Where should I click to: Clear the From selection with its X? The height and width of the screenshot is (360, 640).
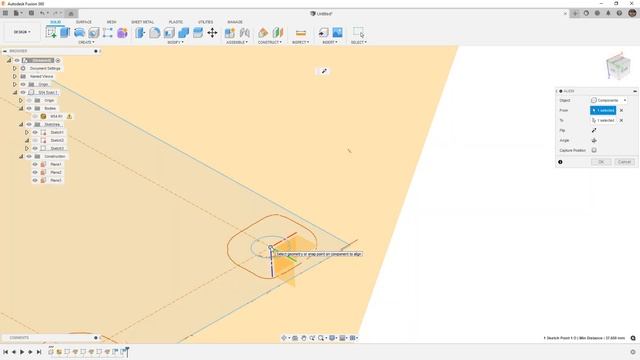[621, 110]
